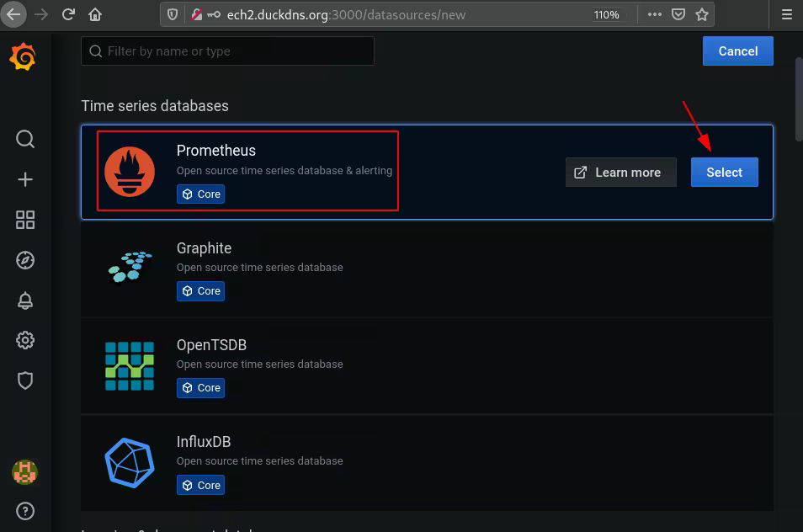Click the Prometheus data source title

pyautogui.click(x=216, y=151)
